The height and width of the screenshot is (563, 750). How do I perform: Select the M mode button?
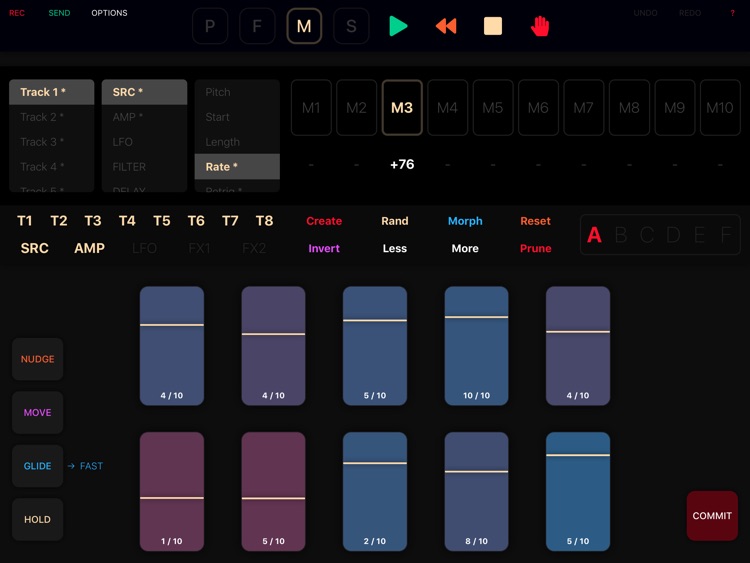tap(304, 26)
